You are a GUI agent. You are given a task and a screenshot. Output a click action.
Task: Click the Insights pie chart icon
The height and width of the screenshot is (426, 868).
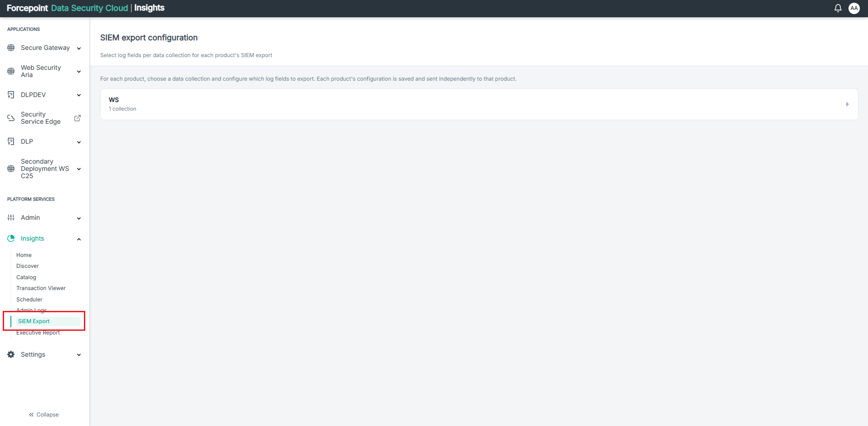point(11,238)
